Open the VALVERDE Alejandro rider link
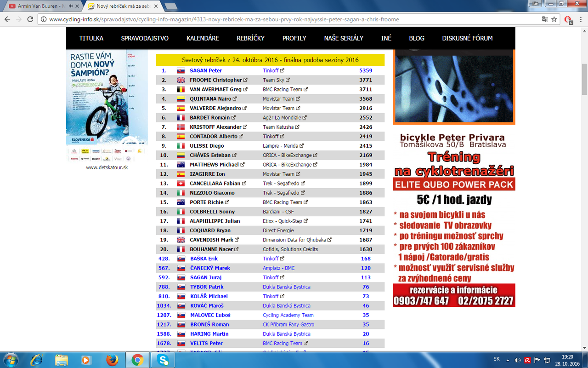 click(x=215, y=108)
